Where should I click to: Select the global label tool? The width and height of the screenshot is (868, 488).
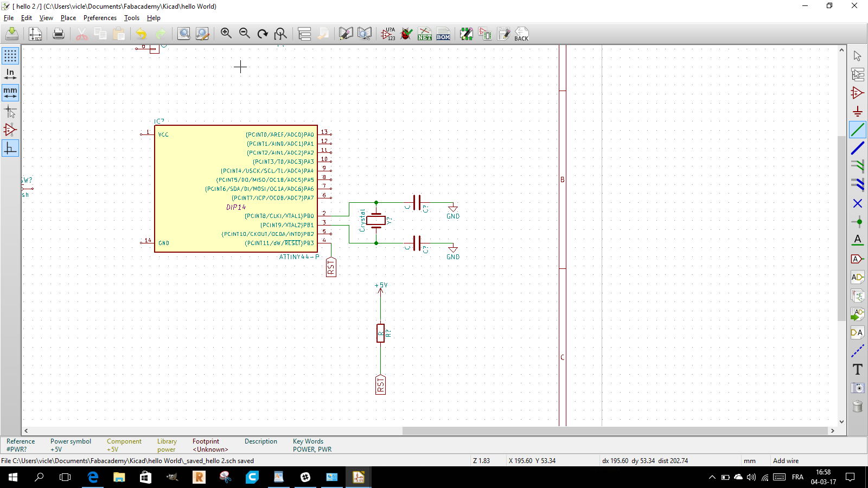click(x=858, y=259)
